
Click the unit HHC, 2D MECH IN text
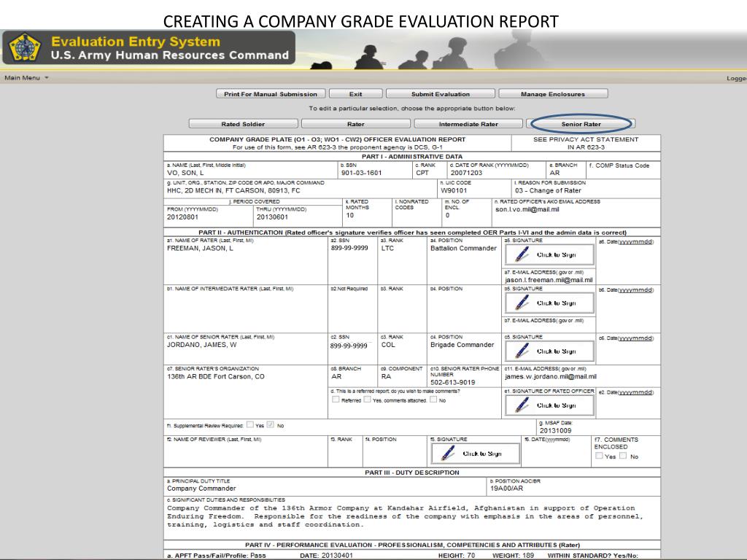pos(233,190)
